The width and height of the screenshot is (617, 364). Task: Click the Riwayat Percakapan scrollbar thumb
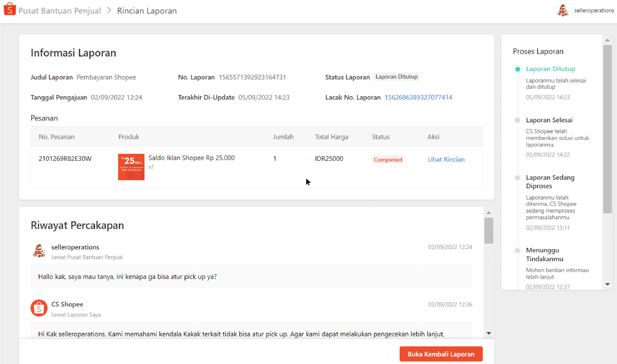489,231
